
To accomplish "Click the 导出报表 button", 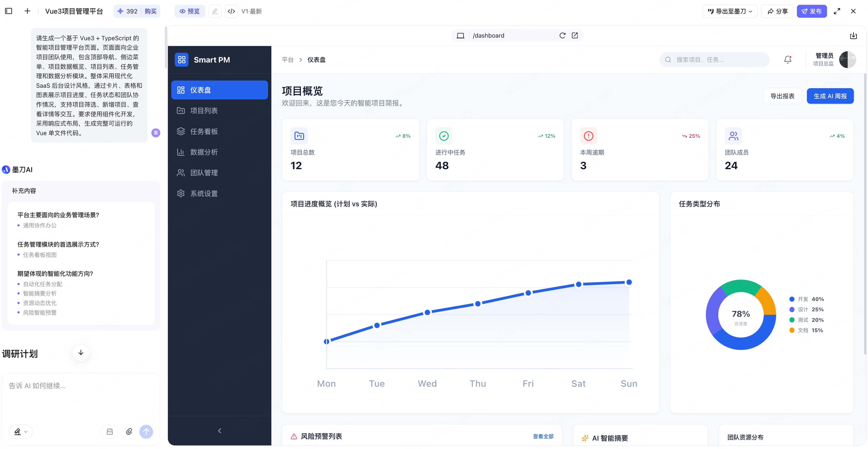I will pyautogui.click(x=782, y=96).
